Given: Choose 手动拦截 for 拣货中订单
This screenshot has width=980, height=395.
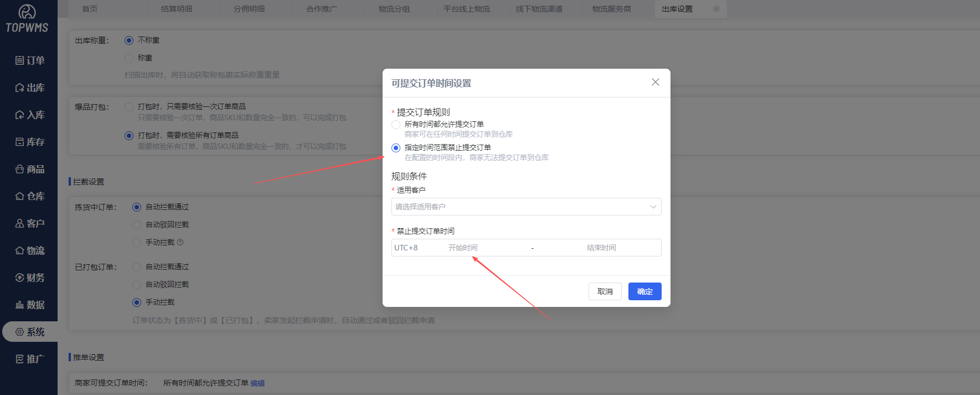Looking at the screenshot, I should [137, 243].
